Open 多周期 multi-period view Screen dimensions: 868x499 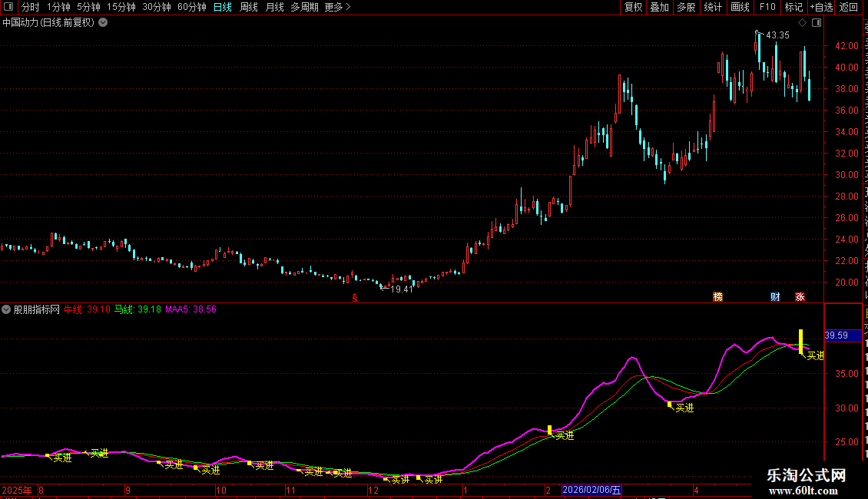pyautogui.click(x=304, y=7)
